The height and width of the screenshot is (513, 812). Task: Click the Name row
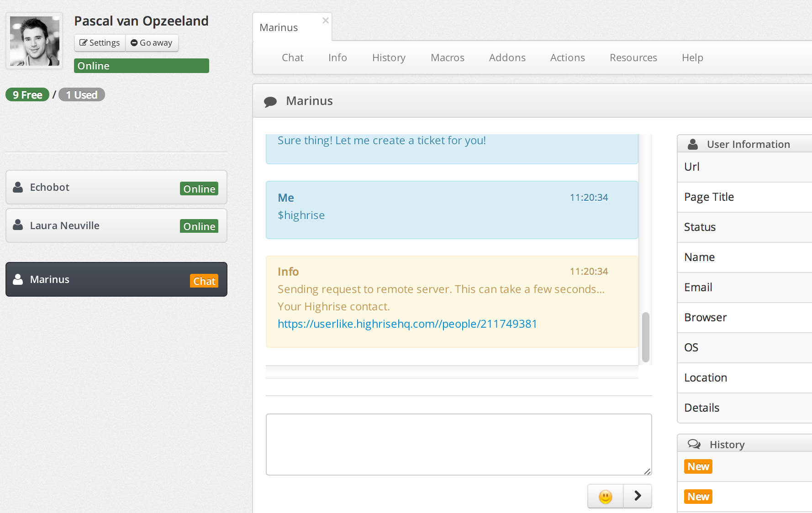(745, 257)
